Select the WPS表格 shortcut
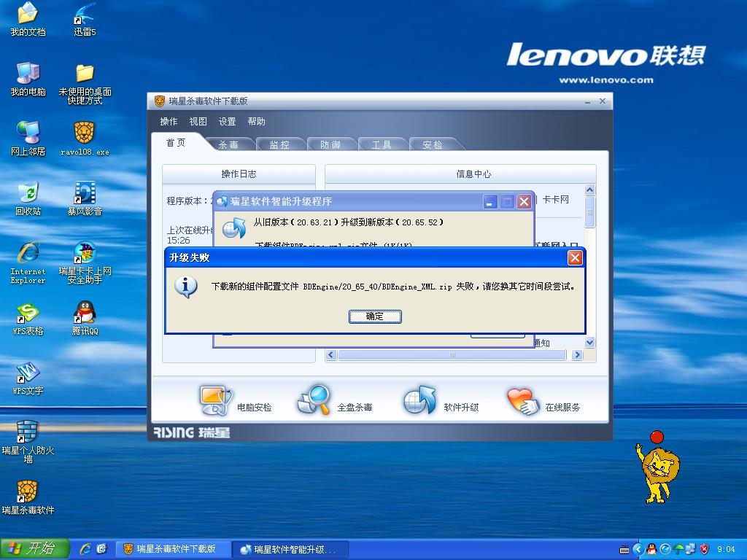This screenshot has width=747, height=560. (28, 319)
